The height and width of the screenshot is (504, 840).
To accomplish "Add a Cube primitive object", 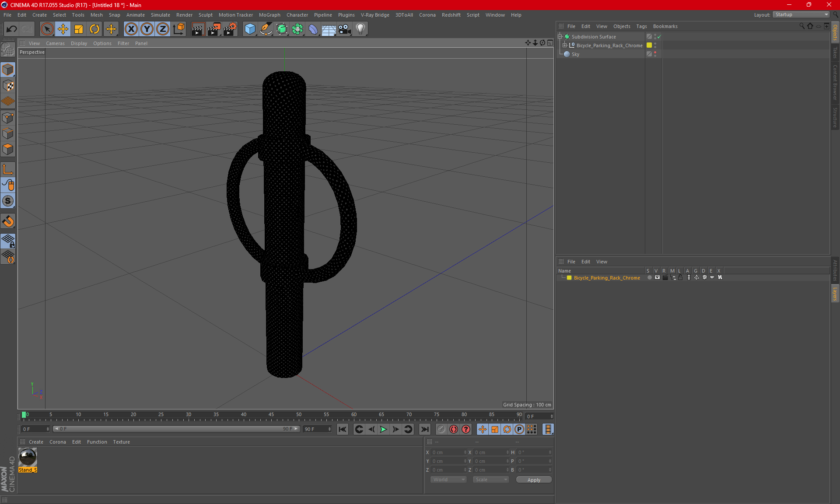I will (250, 29).
